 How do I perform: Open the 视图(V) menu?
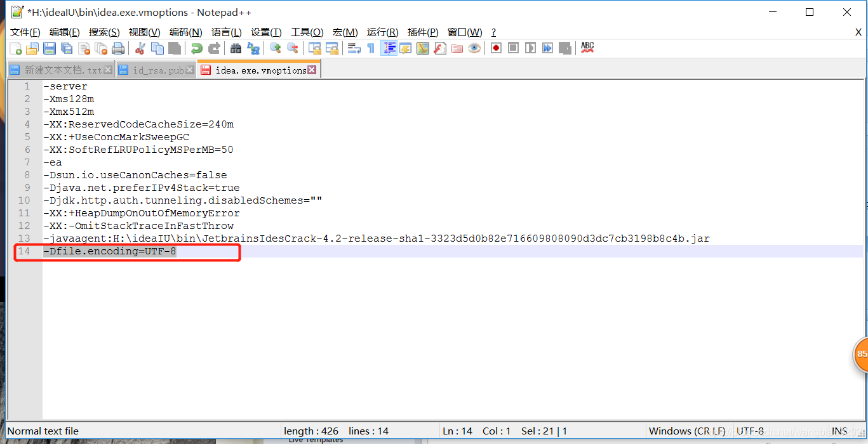[x=144, y=32]
